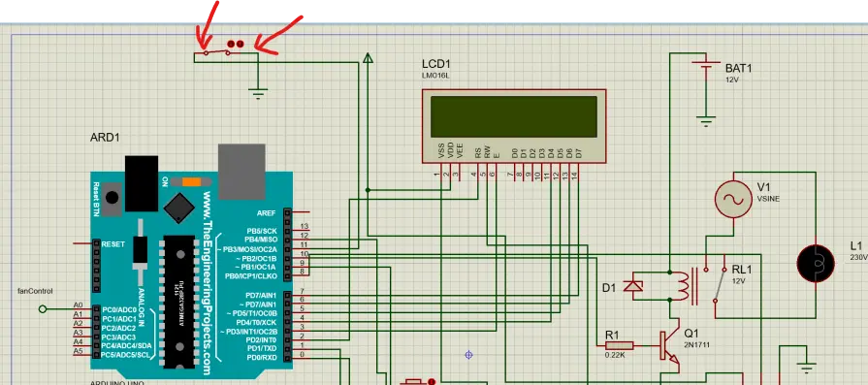This screenshot has height=385, width=868.
Task: Select the Q1 2N1711 transistor
Action: [x=669, y=347]
